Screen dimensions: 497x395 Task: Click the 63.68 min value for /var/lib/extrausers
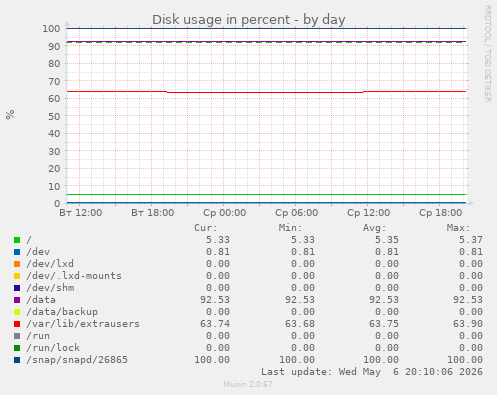pos(300,324)
